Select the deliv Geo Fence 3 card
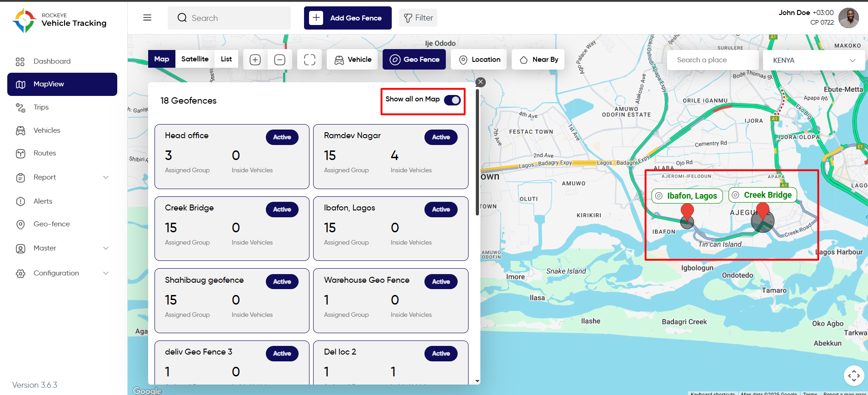Image resolution: width=868 pixels, height=395 pixels. coord(232,362)
